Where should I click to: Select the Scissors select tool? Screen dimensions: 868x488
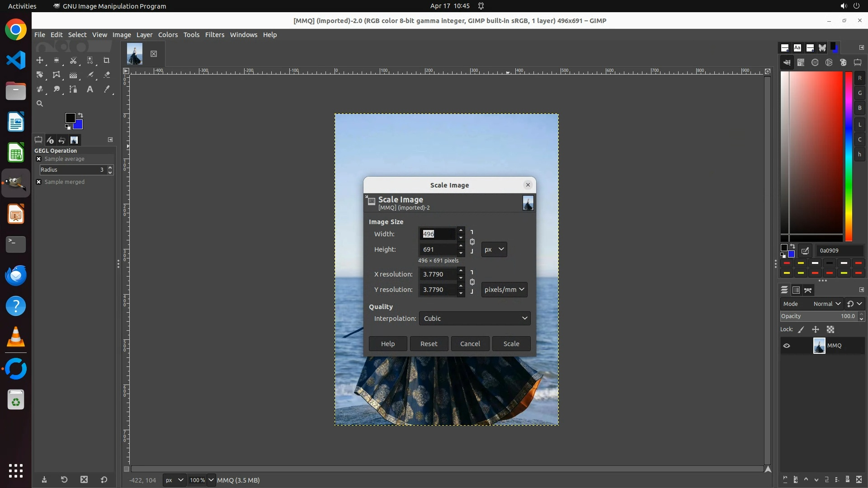[73, 61]
